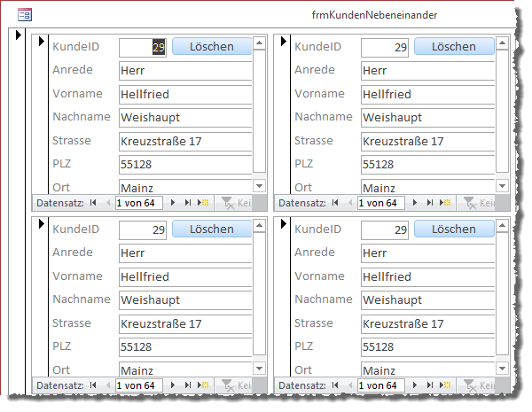The image size is (532, 412).
Task: Go to next record in top-right subform
Action: (x=415, y=203)
